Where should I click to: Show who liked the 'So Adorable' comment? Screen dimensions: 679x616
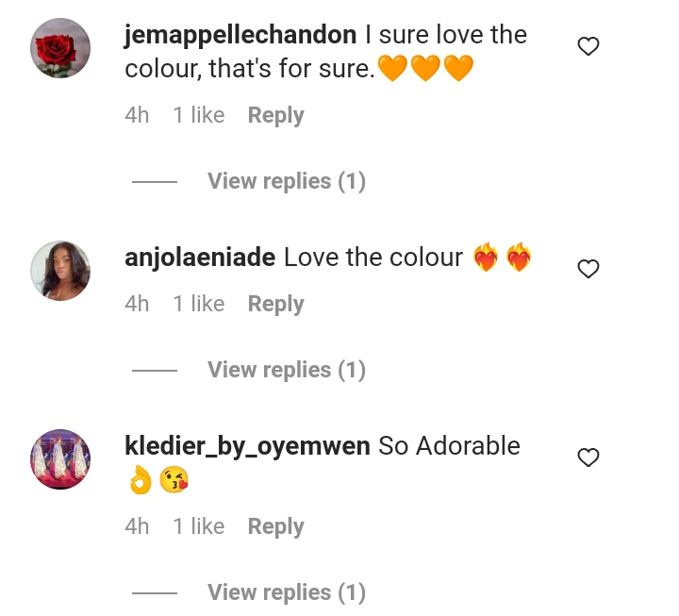199,526
